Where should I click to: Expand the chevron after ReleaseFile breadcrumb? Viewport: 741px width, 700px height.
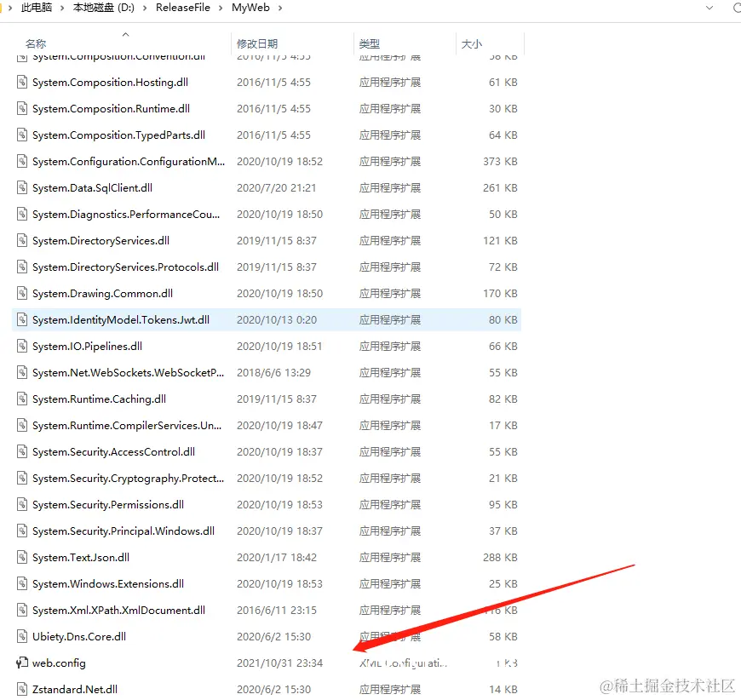click(221, 8)
